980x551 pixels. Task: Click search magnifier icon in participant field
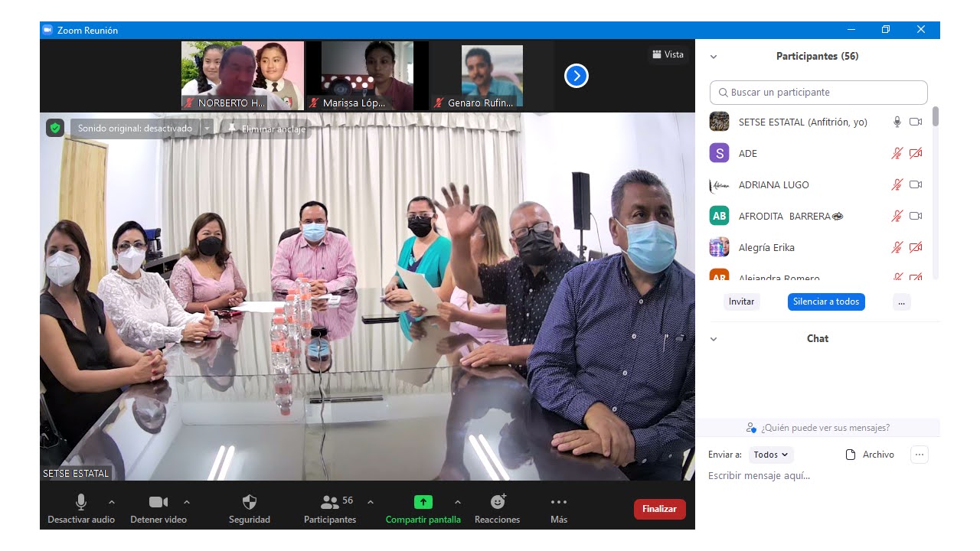(x=723, y=93)
